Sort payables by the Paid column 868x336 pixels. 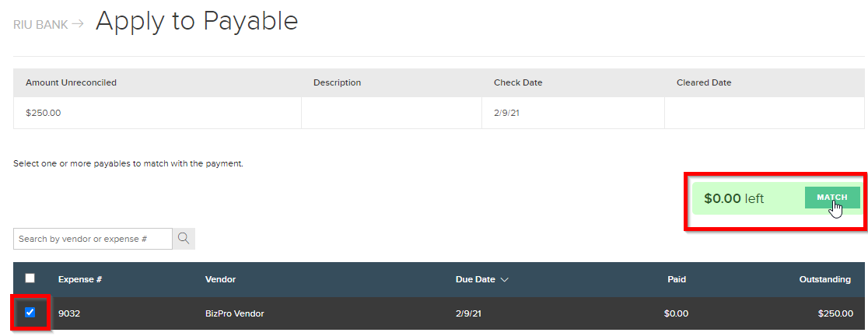(677, 279)
